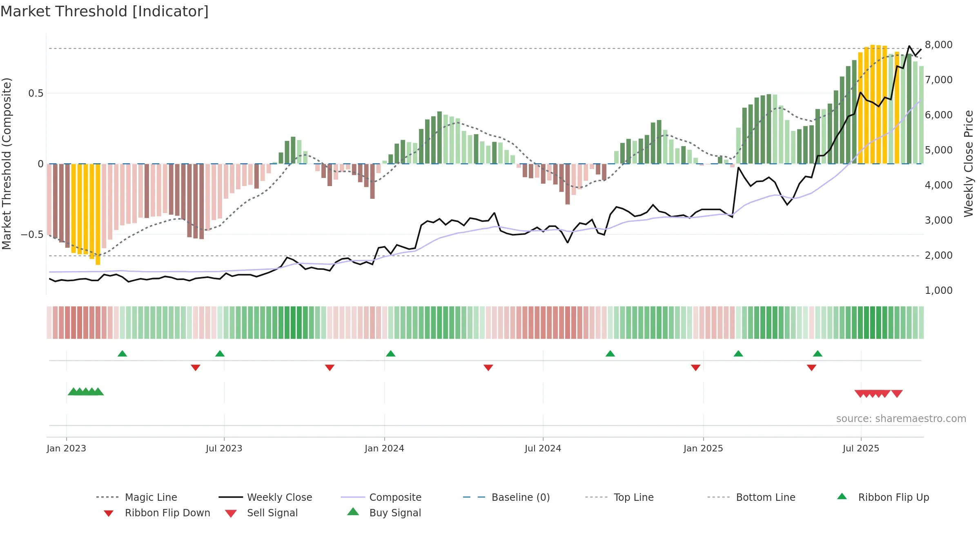Click the Jan 2024 x-axis label
This screenshot has height=551, width=980.
[384, 449]
